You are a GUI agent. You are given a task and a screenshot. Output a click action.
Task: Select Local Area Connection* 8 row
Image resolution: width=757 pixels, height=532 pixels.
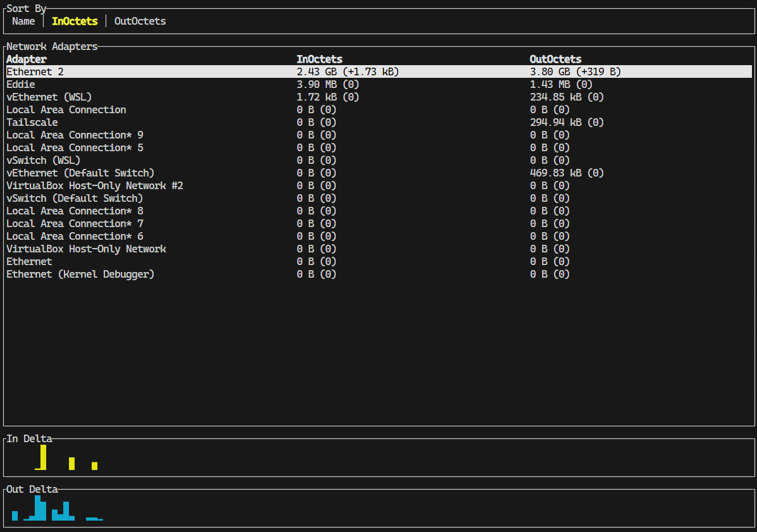click(379, 211)
